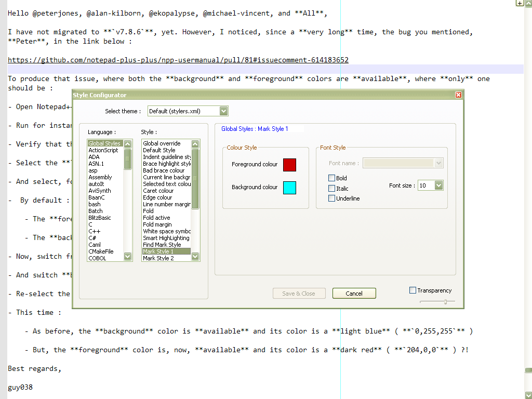Select Global Styles in Language list

(105, 143)
